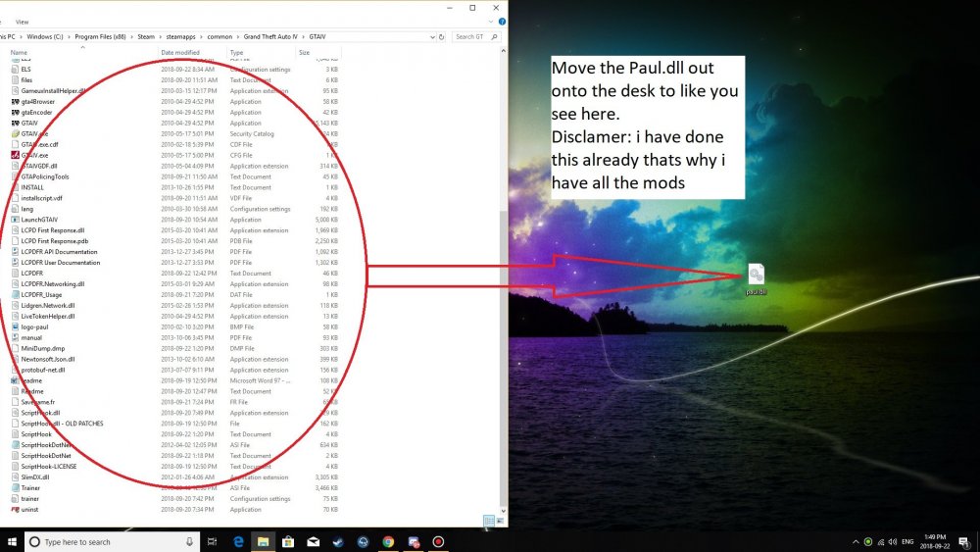Launch Microsoft Edge from taskbar
Screen dimensions: 980x552
(238, 542)
